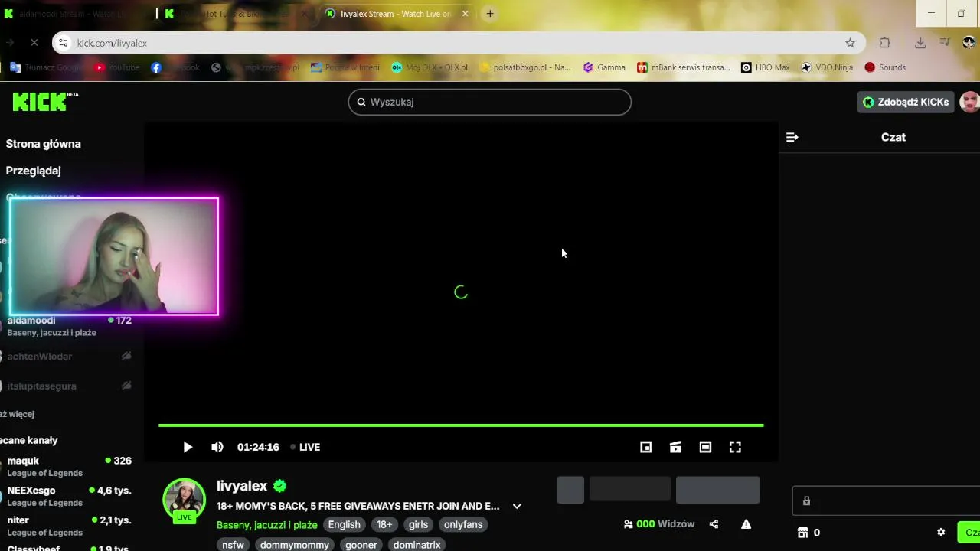Screen dimensions: 980x551
Task: Stop loading the page
Action: (34, 43)
